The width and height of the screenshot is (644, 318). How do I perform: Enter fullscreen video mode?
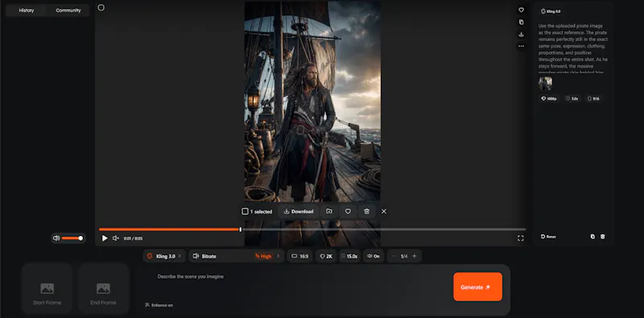tap(520, 237)
